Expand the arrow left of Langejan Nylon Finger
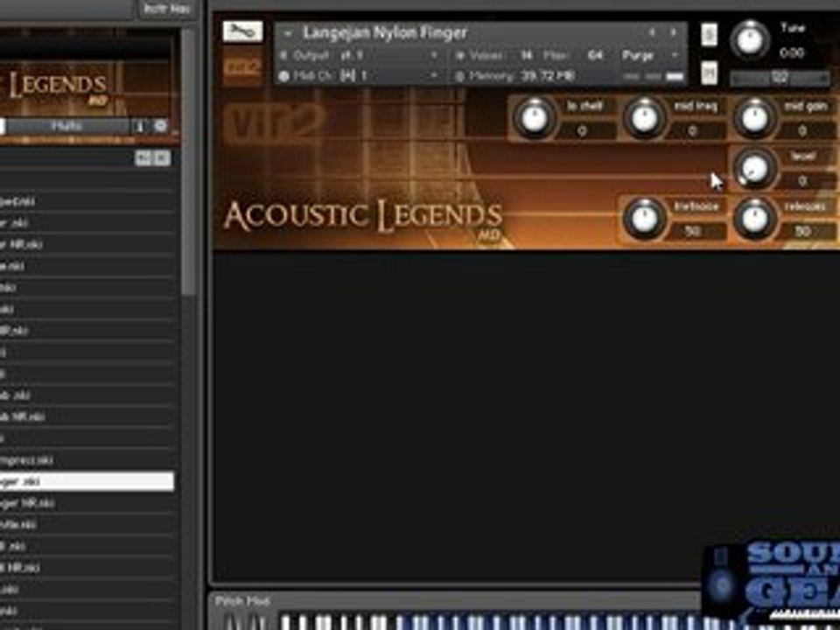Screen dimensions: 840x630 click(x=288, y=34)
